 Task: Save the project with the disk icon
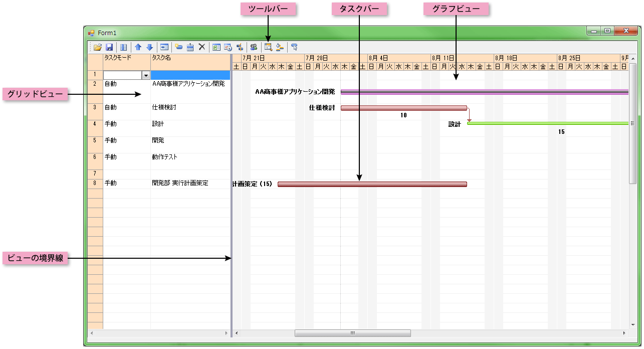[x=109, y=47]
